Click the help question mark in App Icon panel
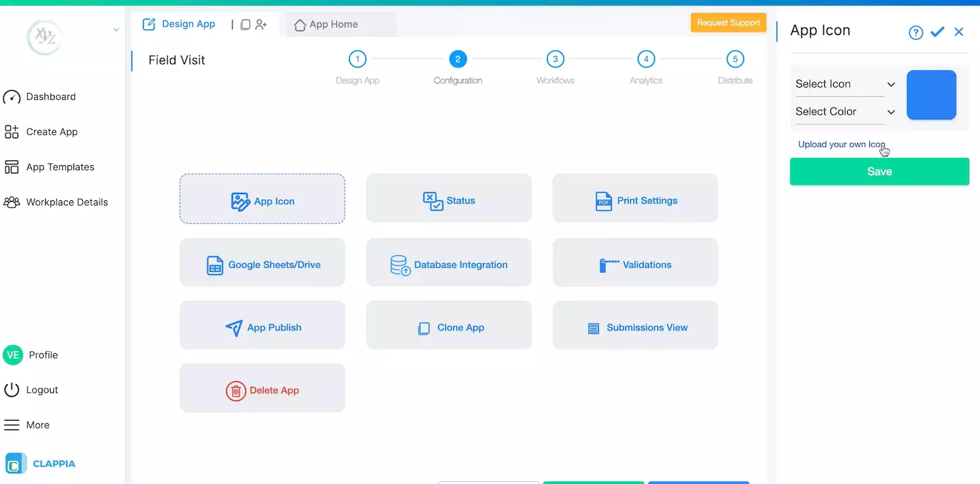980x484 pixels. point(915,32)
